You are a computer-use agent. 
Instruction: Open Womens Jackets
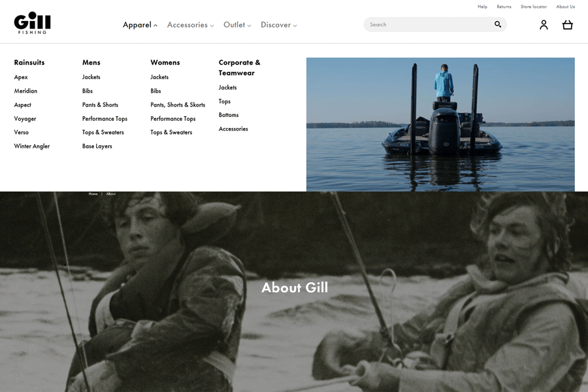coord(159,77)
